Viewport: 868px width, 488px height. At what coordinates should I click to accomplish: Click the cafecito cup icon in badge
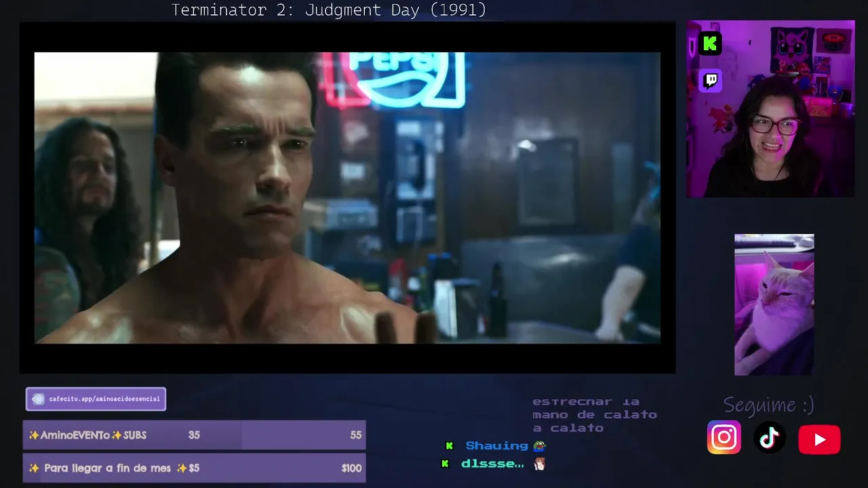coord(38,399)
